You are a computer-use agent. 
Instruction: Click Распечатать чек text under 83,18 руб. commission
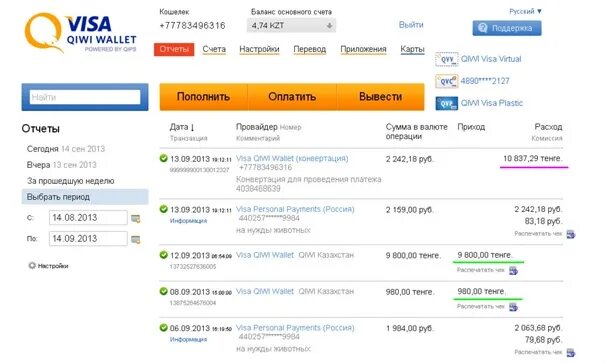[538, 234]
